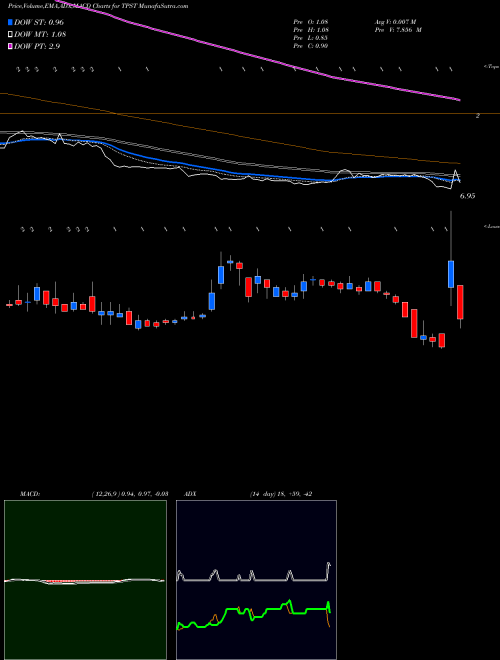
Task: Click the Pre O: 1.08 open value
Action: (x=311, y=22)
